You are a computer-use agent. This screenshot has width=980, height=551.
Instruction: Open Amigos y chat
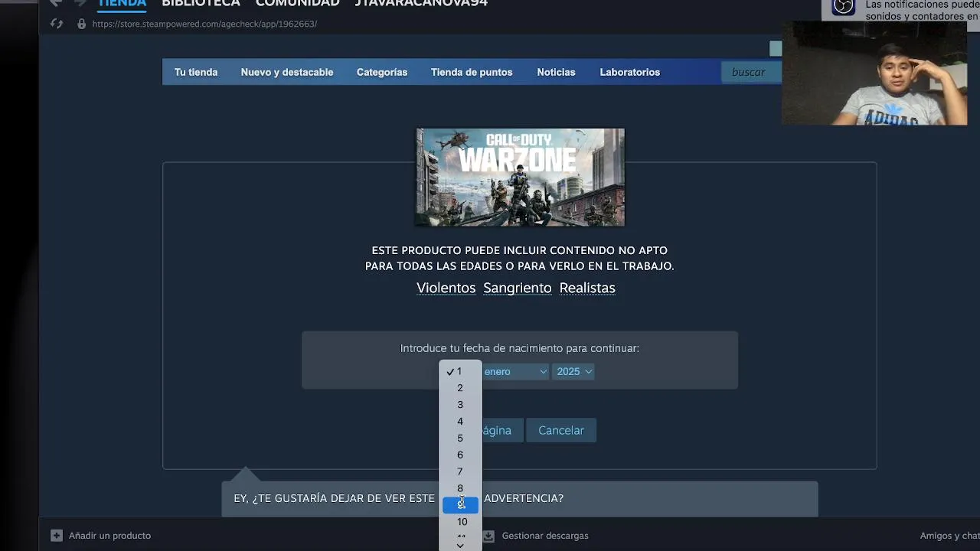[949, 536]
